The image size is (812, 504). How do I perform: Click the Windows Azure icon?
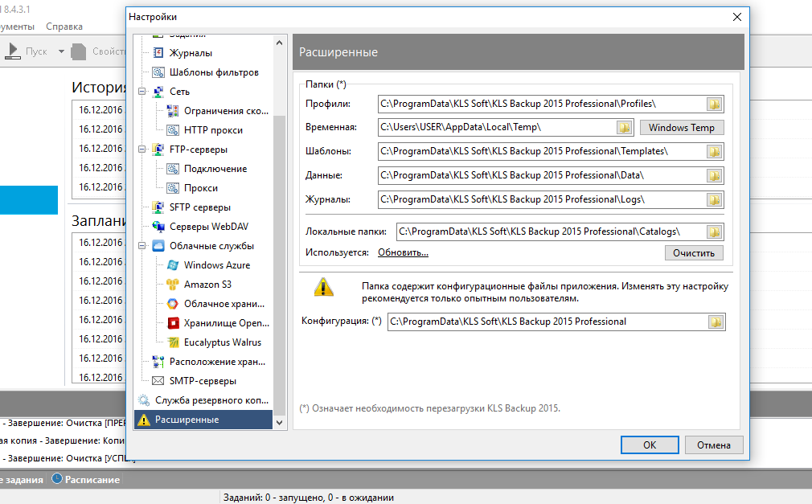coord(172,265)
